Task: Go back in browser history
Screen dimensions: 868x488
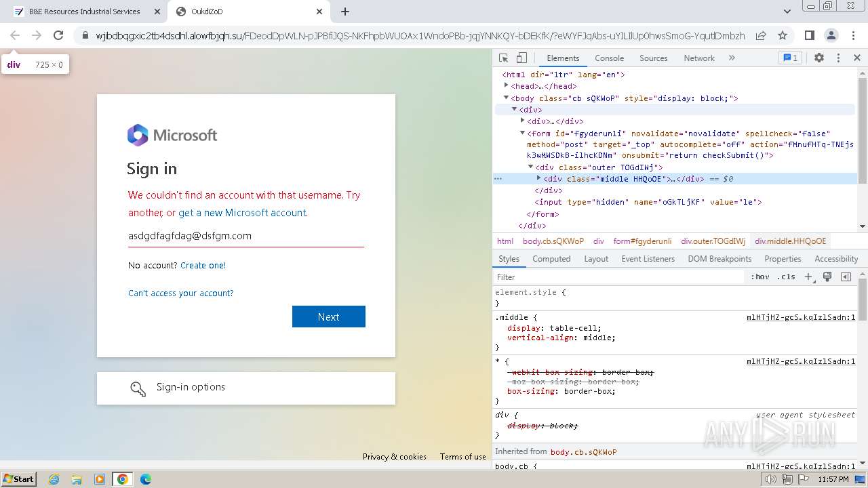Action: tap(15, 35)
